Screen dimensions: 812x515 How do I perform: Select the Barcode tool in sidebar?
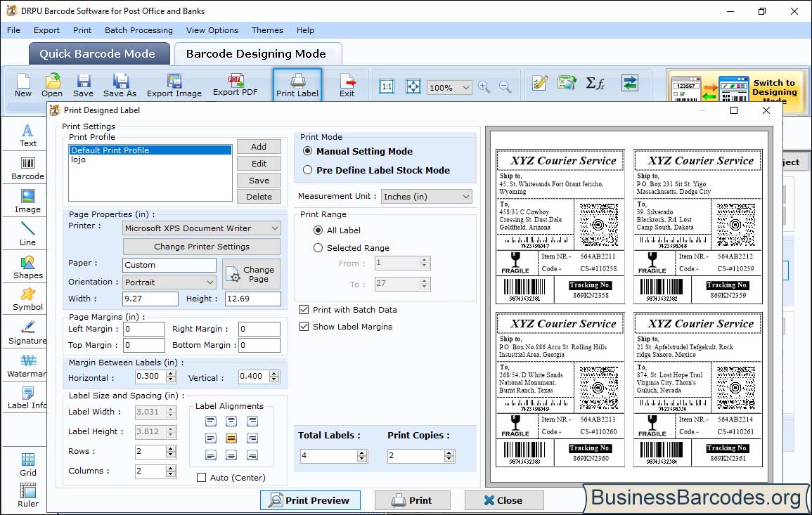[27, 169]
